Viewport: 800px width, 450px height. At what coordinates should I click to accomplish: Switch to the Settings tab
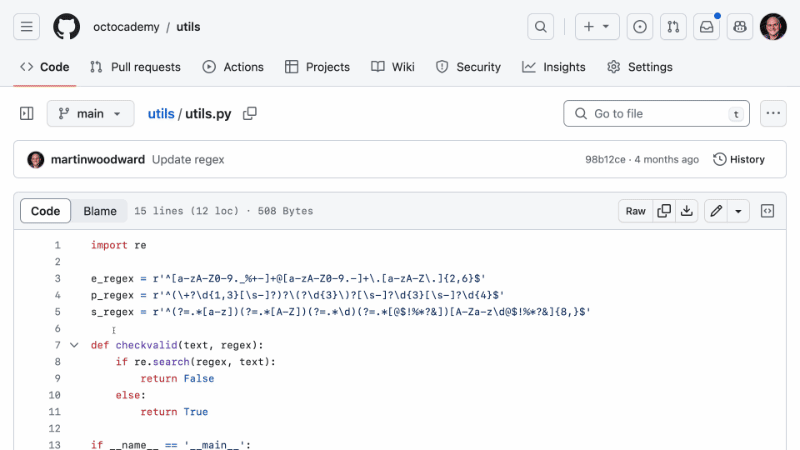(640, 67)
